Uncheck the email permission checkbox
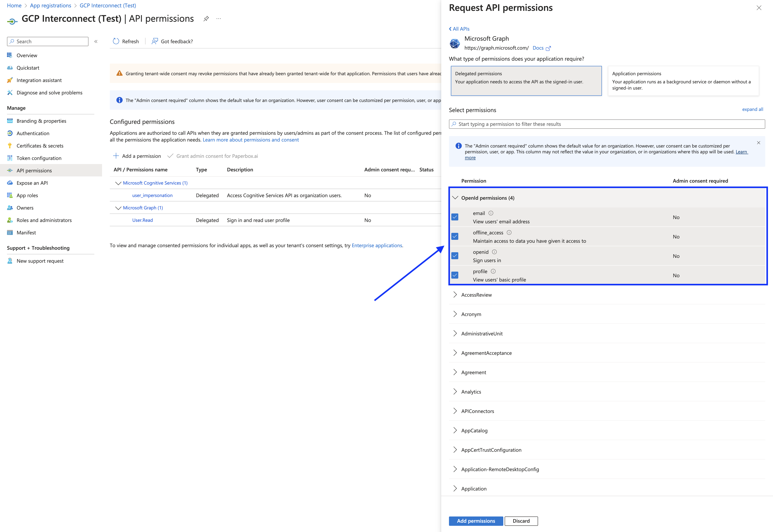This screenshot has height=532, width=773. coord(455,217)
